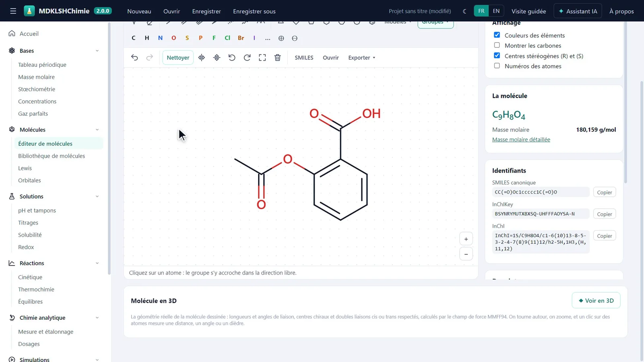644x362 pixels.
Task: Collapse the Chimie analytique section
Action: [97, 318]
